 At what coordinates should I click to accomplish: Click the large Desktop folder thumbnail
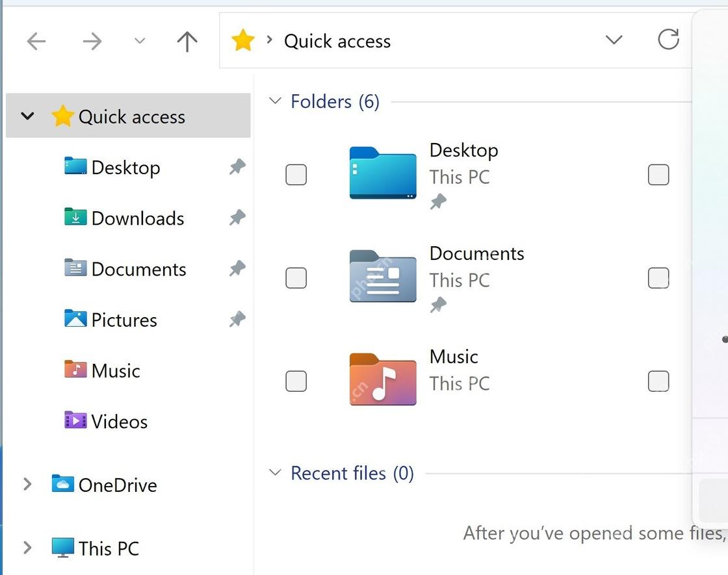383,173
